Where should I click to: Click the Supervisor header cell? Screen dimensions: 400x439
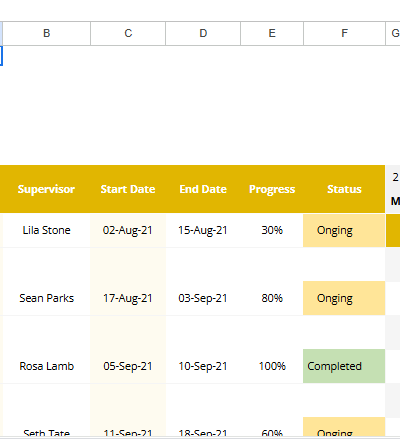[46, 189]
